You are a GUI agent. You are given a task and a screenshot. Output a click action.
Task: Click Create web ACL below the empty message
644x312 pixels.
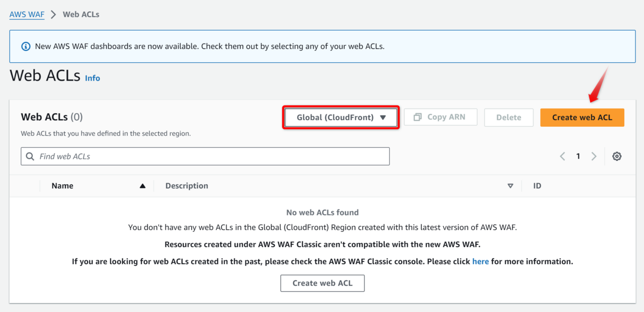(x=323, y=283)
